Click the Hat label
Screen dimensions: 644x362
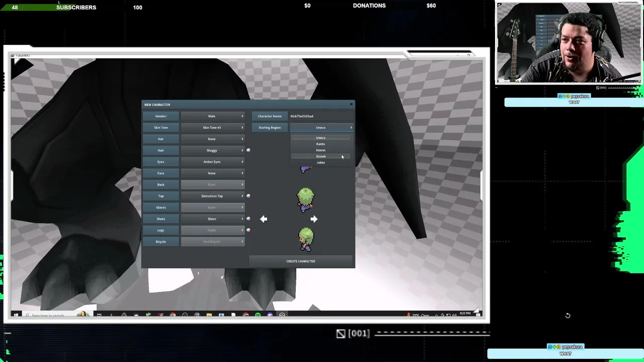[x=161, y=139]
